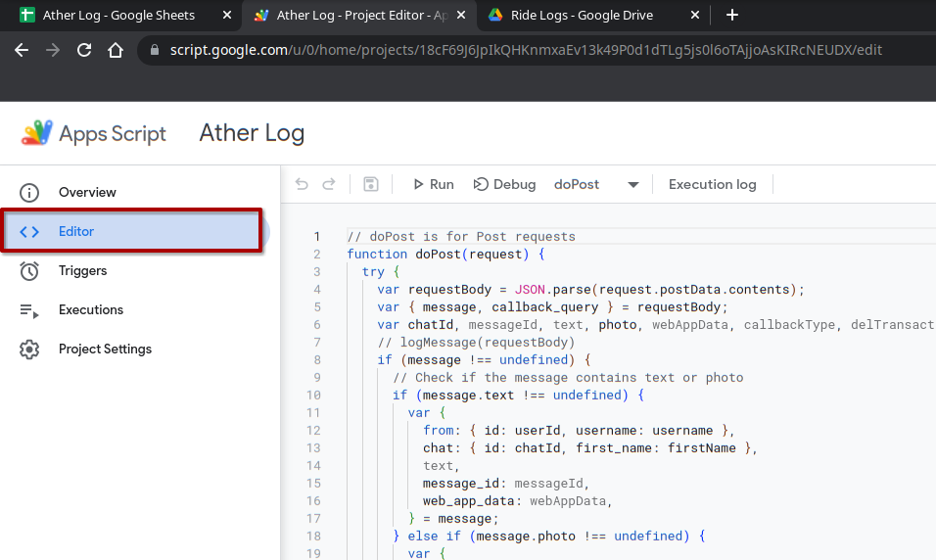Image resolution: width=936 pixels, height=560 pixels.
Task: Run the selected function
Action: [x=434, y=184]
